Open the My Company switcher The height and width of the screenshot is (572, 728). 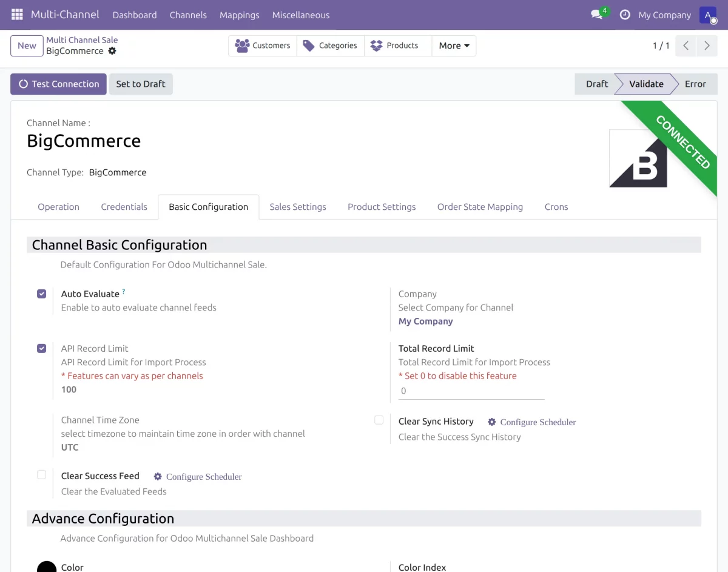point(664,15)
